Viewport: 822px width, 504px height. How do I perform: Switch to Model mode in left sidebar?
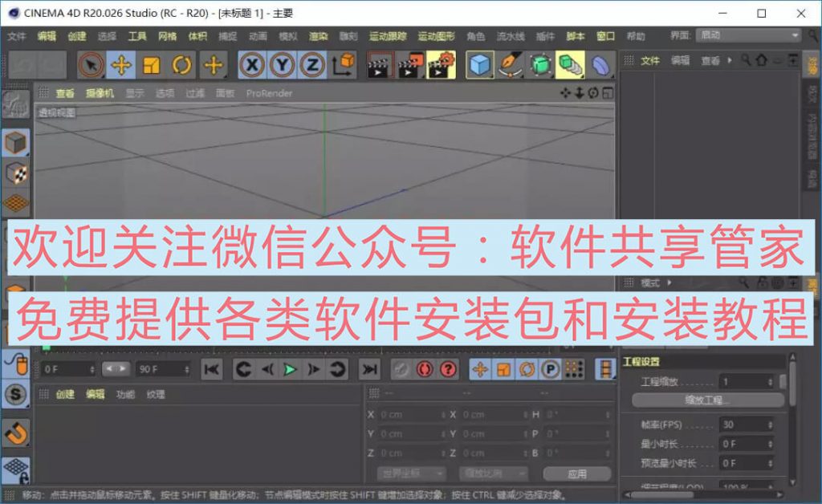coord(16,143)
